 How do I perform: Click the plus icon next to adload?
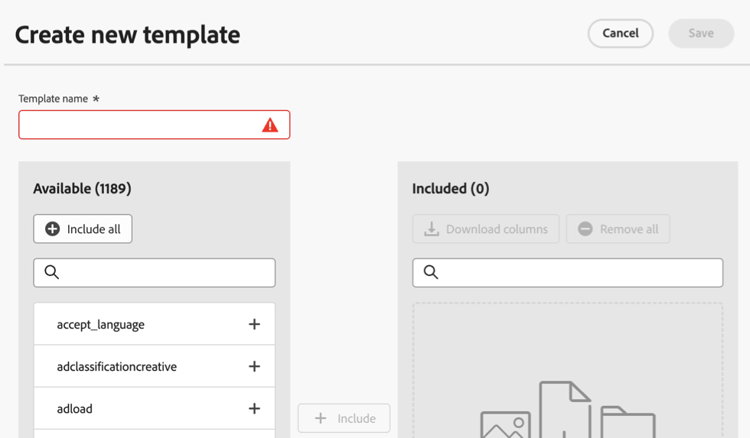[x=254, y=409]
